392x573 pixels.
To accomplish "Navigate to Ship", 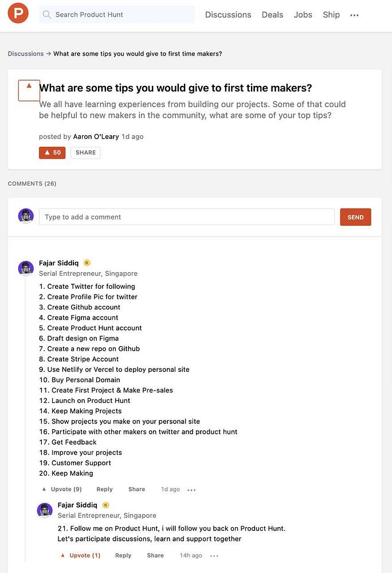I will [x=331, y=15].
